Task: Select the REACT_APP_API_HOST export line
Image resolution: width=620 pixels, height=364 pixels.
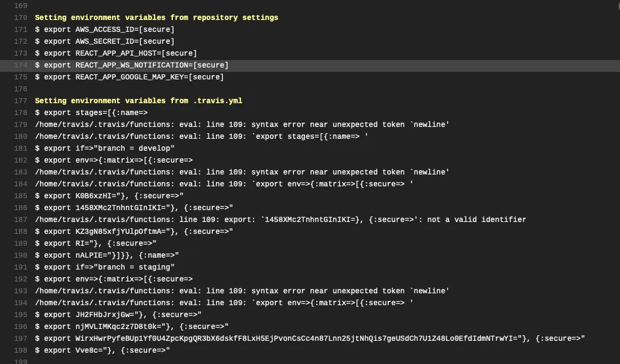Action: (x=116, y=53)
